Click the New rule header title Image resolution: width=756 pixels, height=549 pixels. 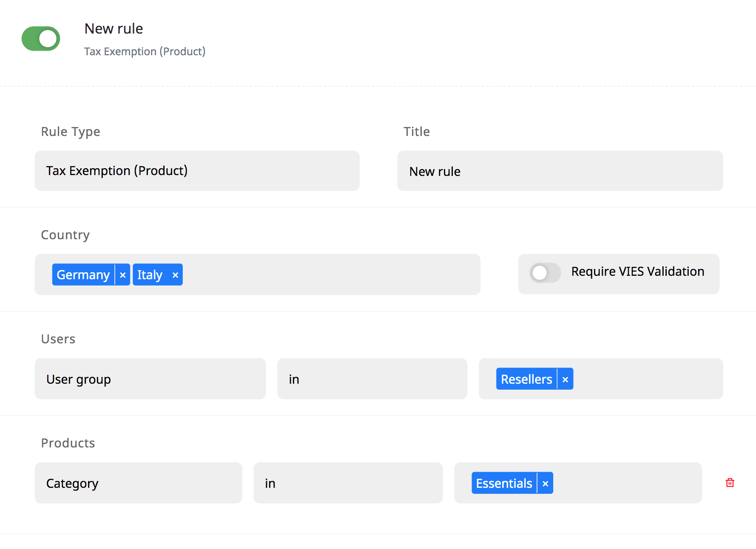pyautogui.click(x=114, y=29)
